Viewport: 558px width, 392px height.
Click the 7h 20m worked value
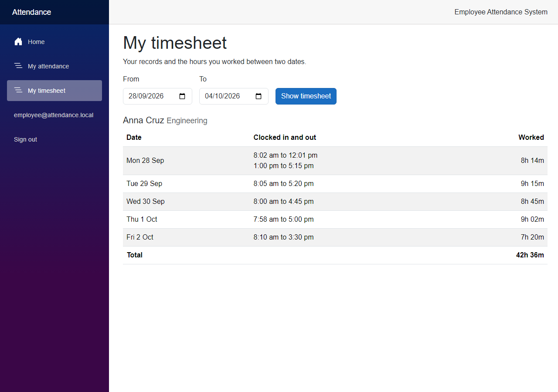pyautogui.click(x=532, y=237)
